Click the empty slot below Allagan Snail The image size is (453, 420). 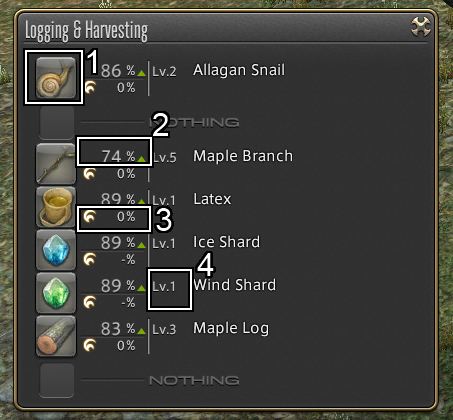click(x=57, y=122)
